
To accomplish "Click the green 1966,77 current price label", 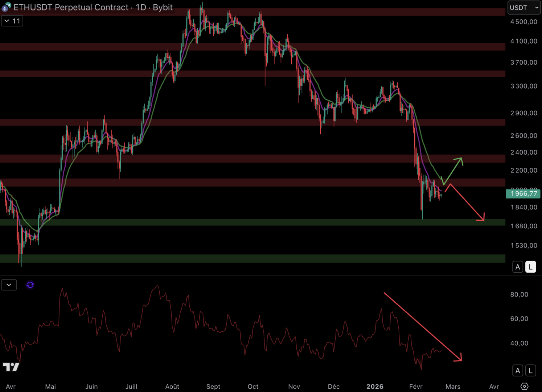I will point(523,193).
